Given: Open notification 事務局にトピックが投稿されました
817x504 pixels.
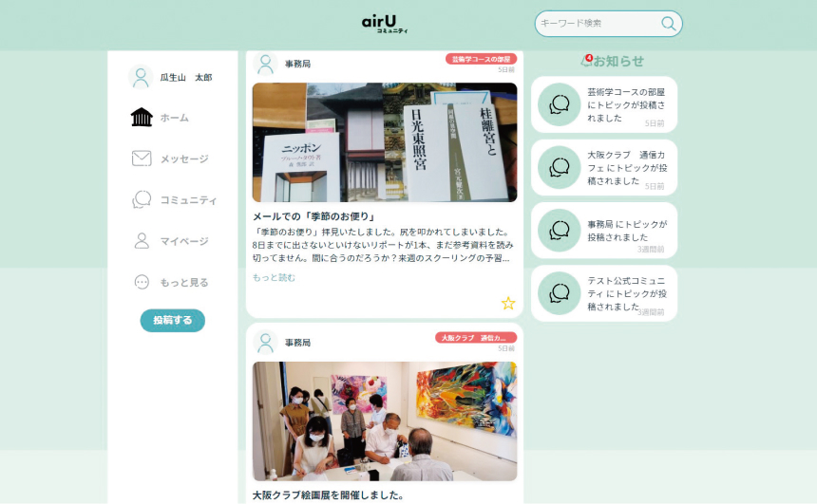Looking at the screenshot, I should [604, 230].
